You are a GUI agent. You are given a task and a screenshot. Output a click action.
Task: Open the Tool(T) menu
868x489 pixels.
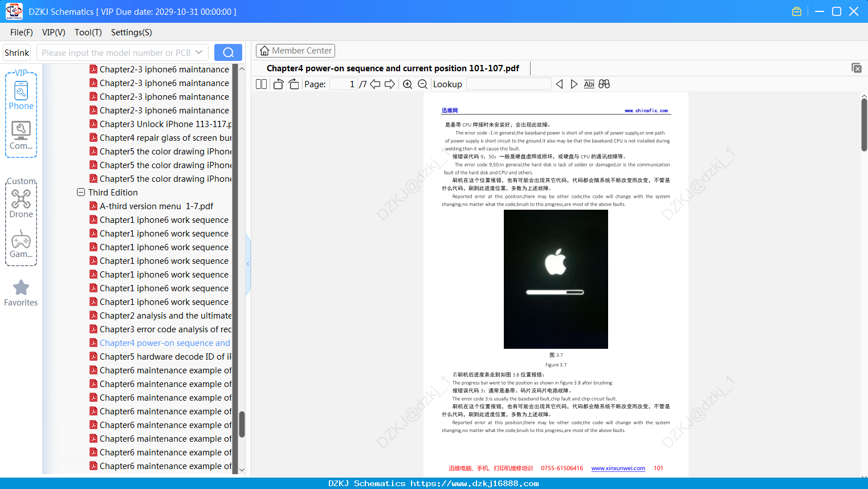pyautogui.click(x=88, y=32)
